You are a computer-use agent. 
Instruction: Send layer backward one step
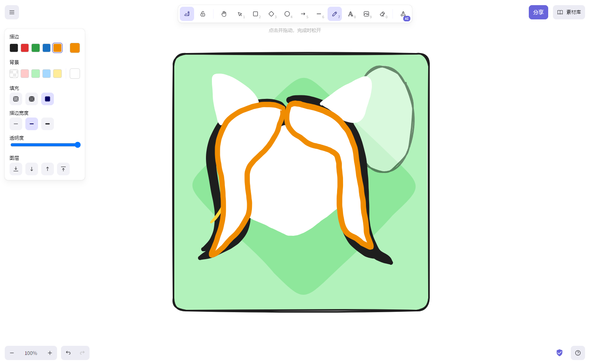tap(32, 169)
